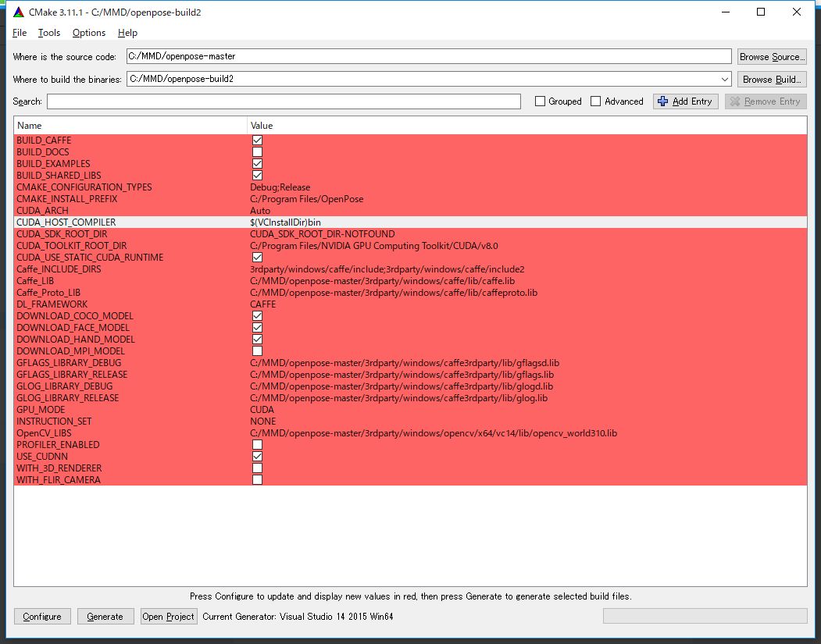Disable the BUILD_CAFFE checkbox

coord(257,140)
